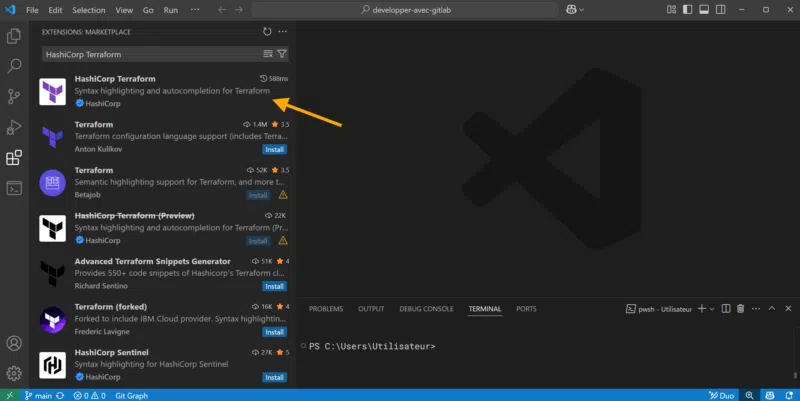Viewport: 800px width, 401px height.
Task: Switch to the PORTS tab
Action: coord(526,309)
